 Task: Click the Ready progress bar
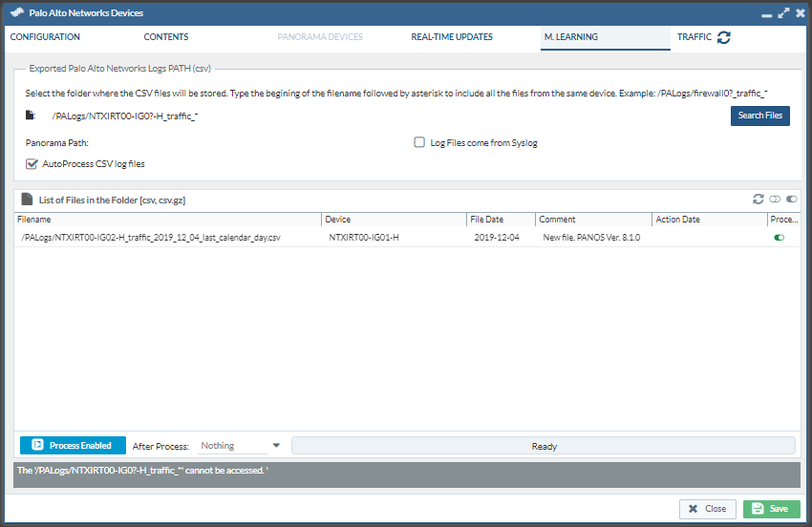click(543, 446)
